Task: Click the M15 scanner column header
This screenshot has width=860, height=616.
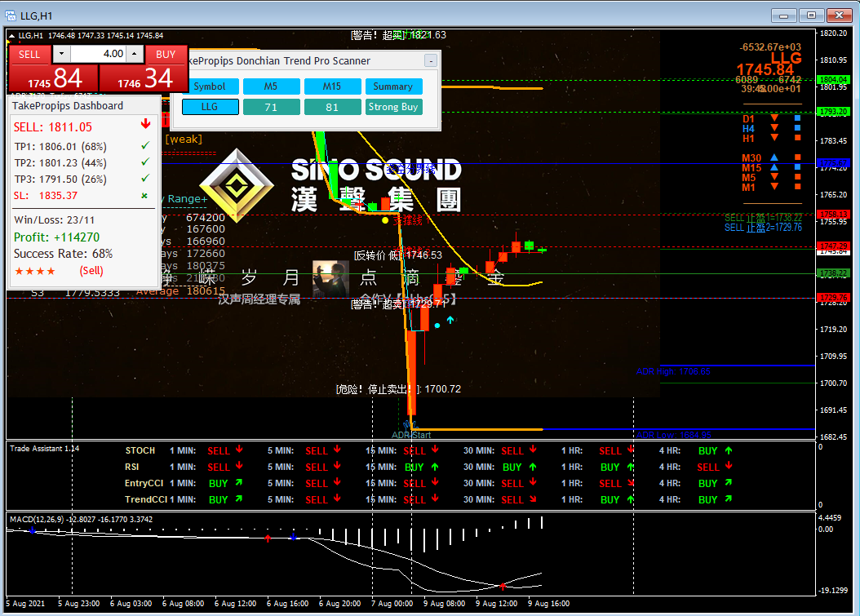Action: coord(332,86)
